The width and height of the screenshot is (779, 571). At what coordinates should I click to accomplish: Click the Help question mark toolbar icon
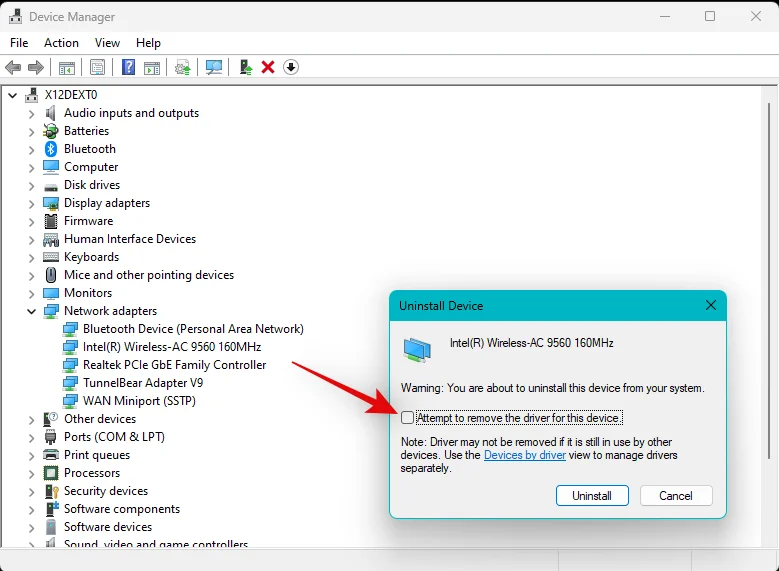coord(128,67)
